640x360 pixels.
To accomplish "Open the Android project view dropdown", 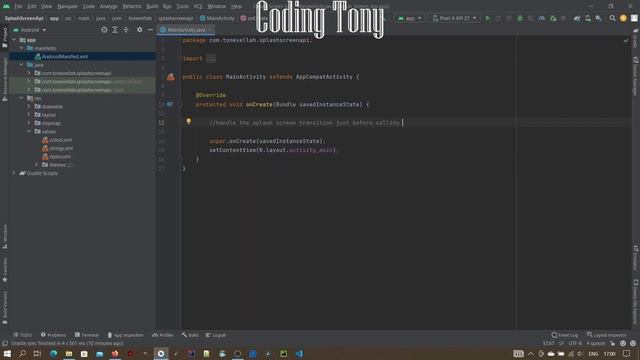I will pos(30,30).
